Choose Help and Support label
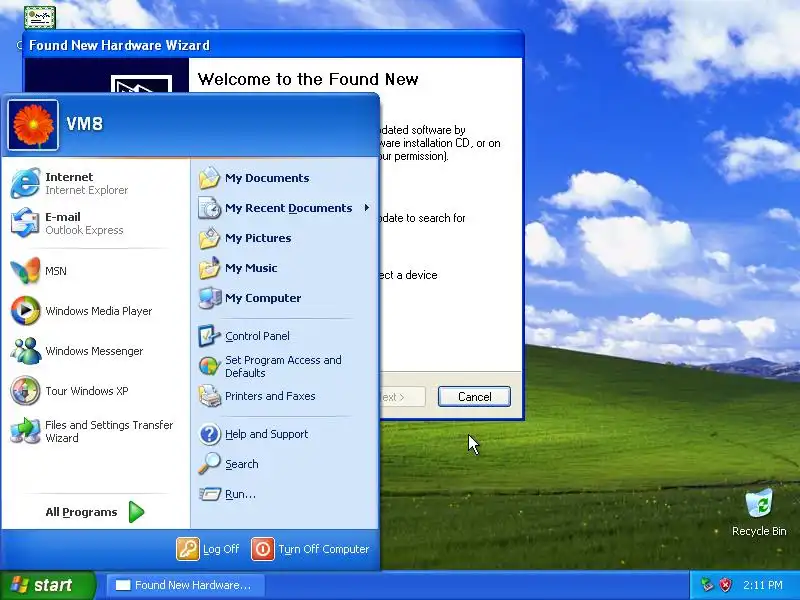This screenshot has width=800, height=600. pos(266,434)
